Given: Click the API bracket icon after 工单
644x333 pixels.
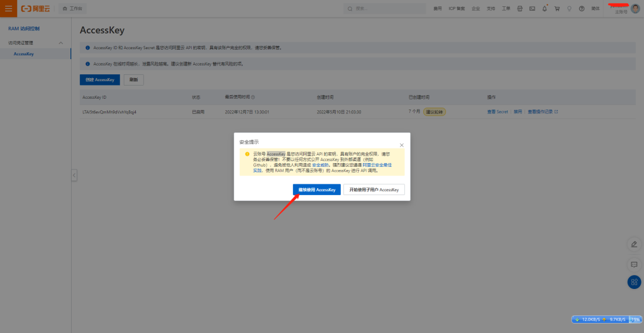Looking at the screenshot, I should (519, 9).
